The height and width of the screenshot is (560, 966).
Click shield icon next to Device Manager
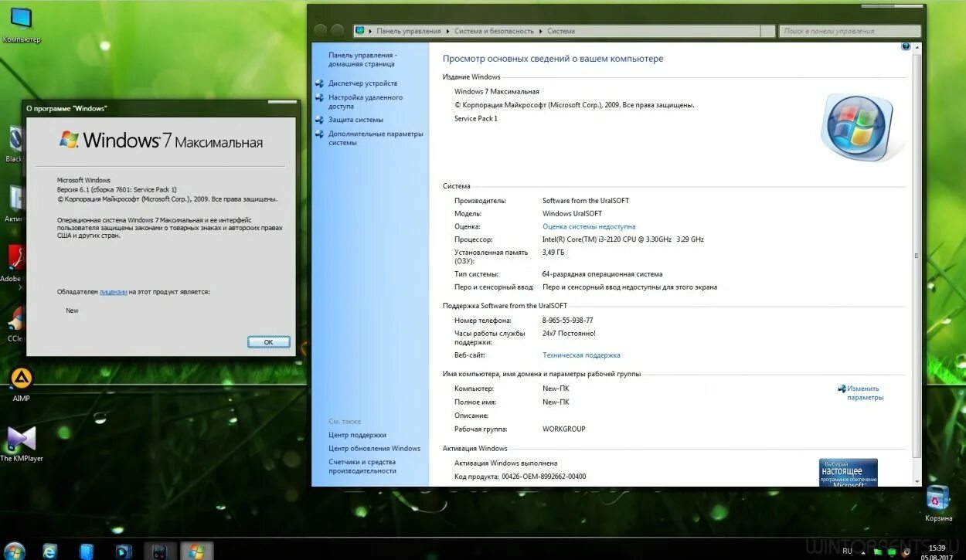[x=320, y=83]
